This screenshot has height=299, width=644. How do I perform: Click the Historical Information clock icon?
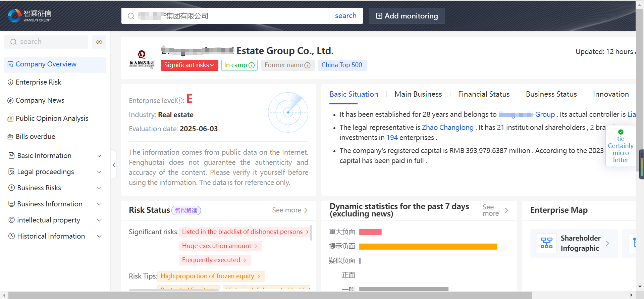point(11,236)
